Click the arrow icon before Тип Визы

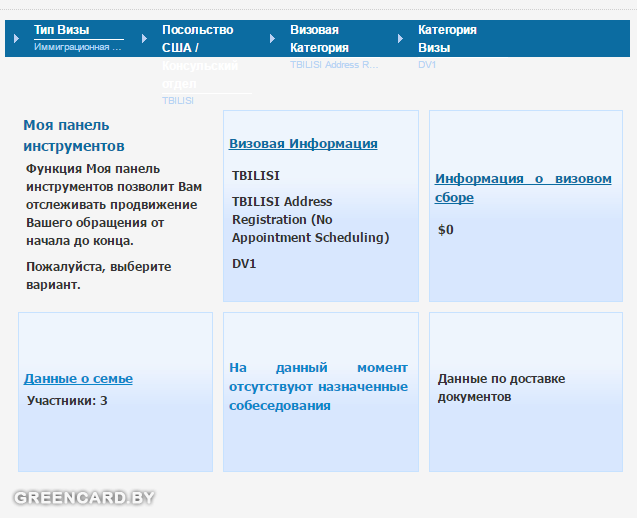click(x=17, y=38)
